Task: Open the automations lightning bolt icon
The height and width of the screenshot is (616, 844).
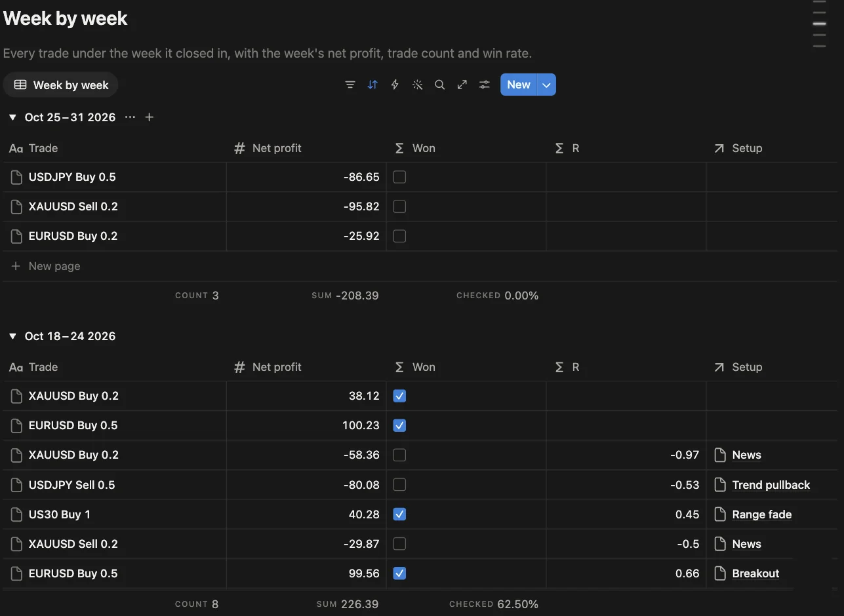Action: tap(395, 85)
